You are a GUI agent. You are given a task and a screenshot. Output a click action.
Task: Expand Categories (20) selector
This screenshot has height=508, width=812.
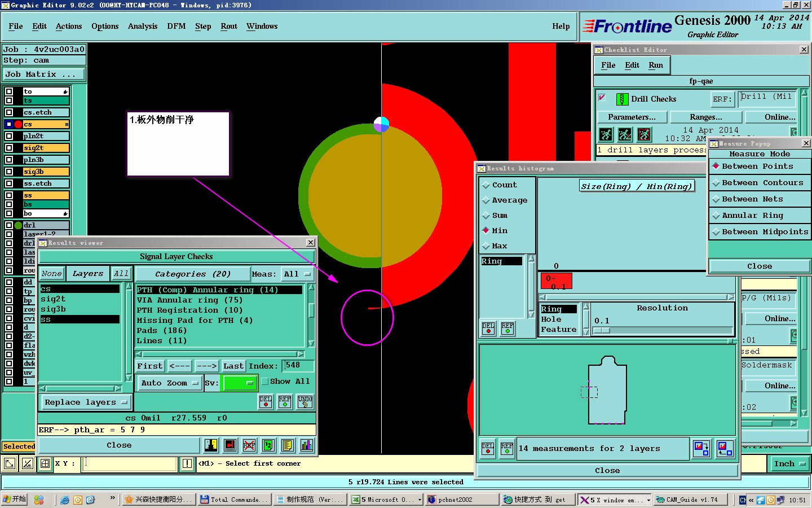coord(193,274)
